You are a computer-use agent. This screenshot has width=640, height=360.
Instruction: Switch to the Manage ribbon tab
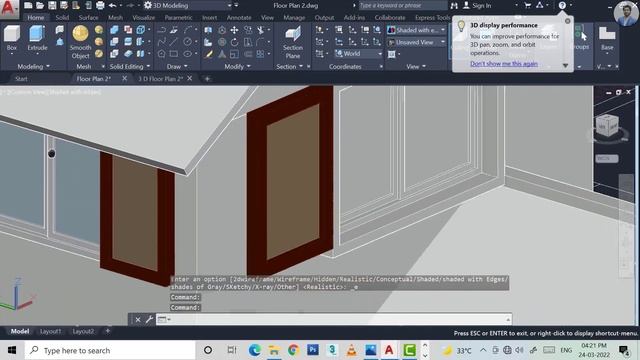point(294,18)
